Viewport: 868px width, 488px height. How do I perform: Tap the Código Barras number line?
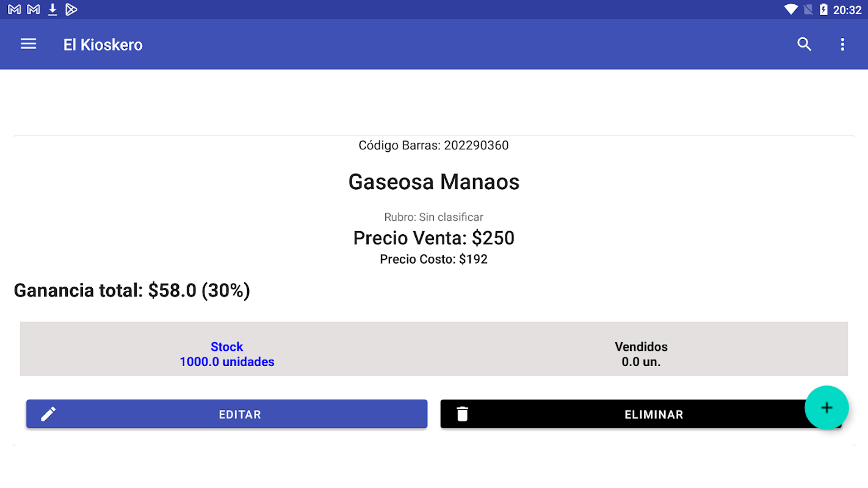coord(433,145)
